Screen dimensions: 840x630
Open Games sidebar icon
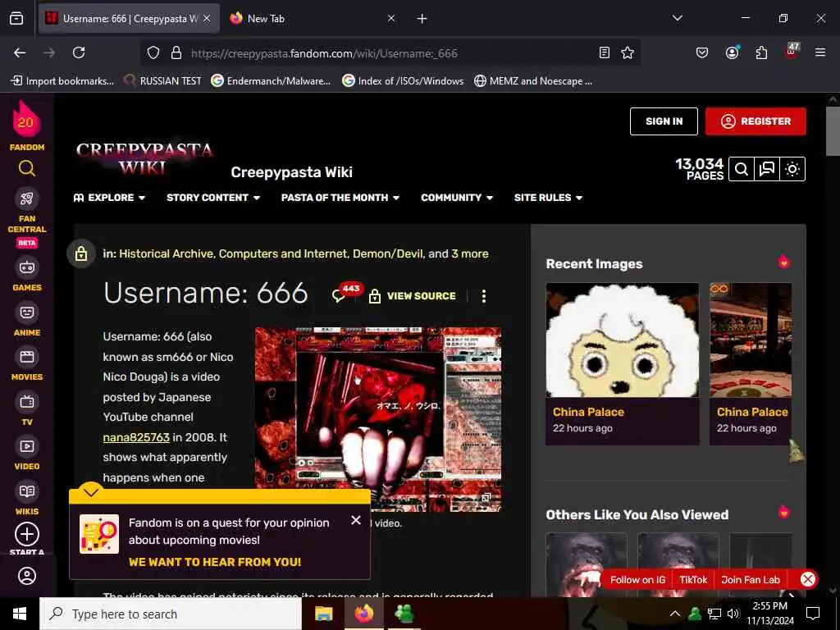coord(27,267)
